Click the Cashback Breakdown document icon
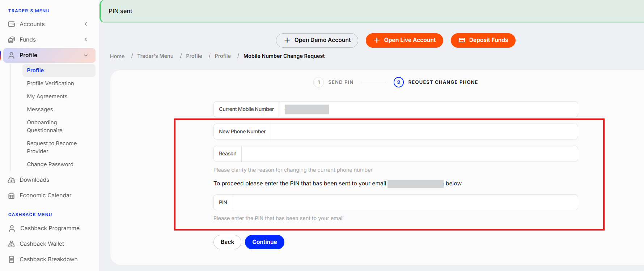 point(12,259)
